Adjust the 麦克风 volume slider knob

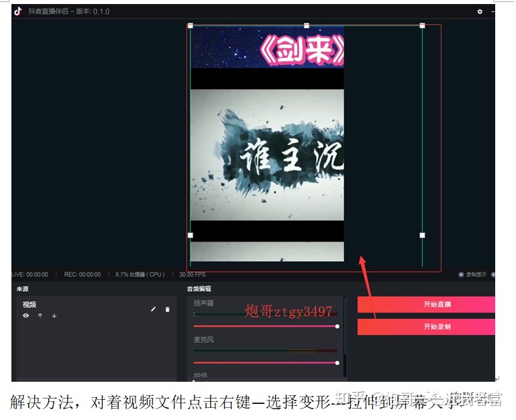(x=337, y=363)
